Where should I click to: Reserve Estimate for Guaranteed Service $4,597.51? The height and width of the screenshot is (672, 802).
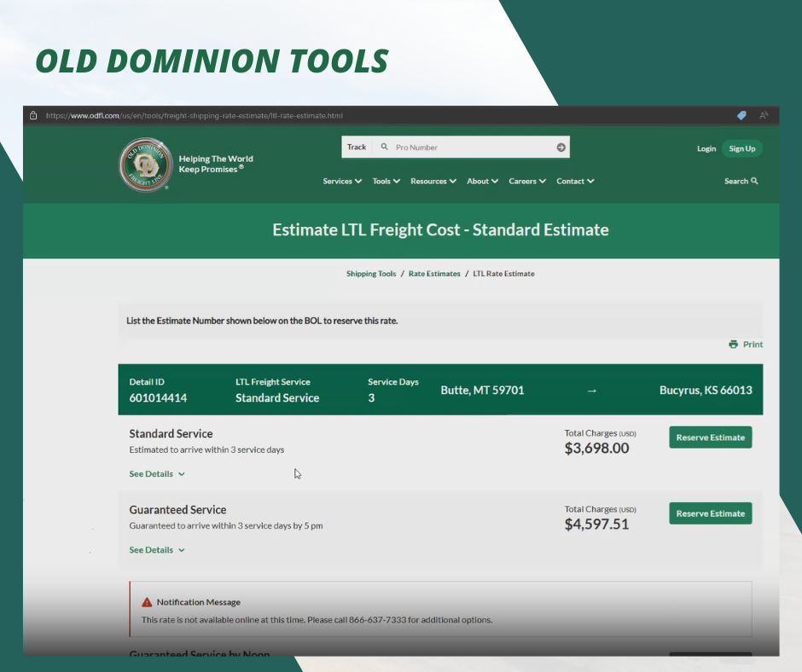[711, 513]
